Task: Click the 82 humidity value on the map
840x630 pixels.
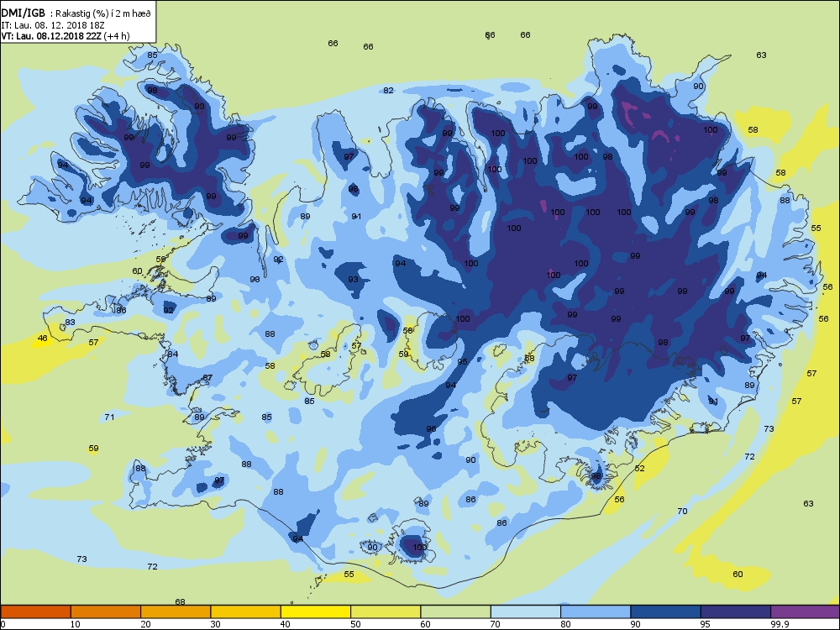Action: tap(388, 91)
